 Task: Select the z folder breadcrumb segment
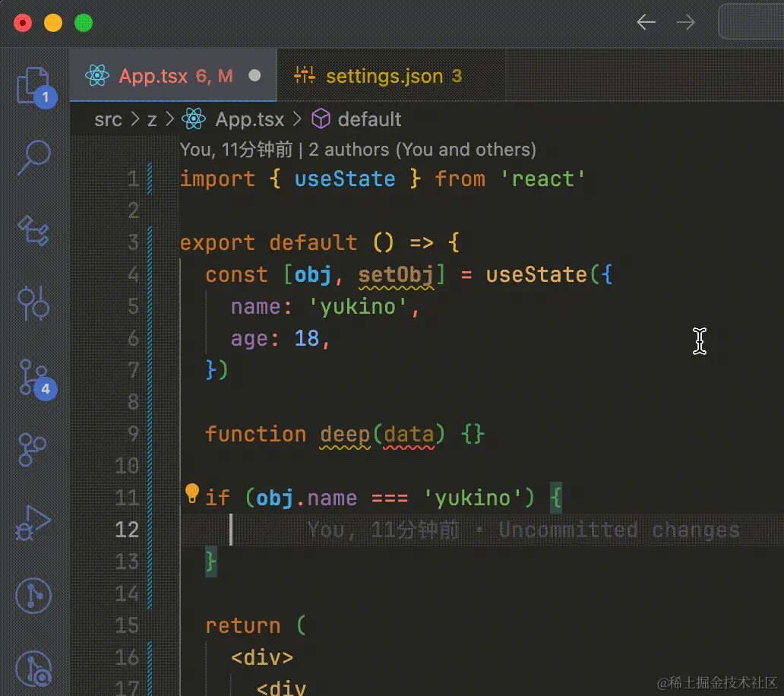pyautogui.click(x=152, y=120)
